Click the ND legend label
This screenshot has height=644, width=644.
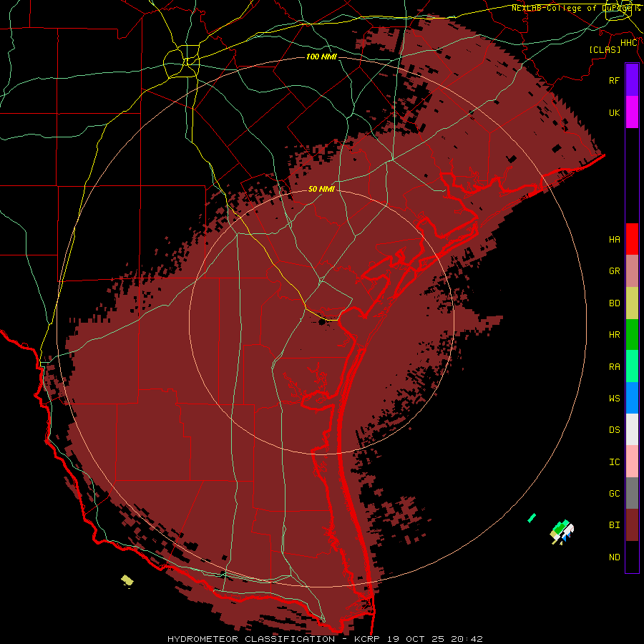pyautogui.click(x=614, y=557)
